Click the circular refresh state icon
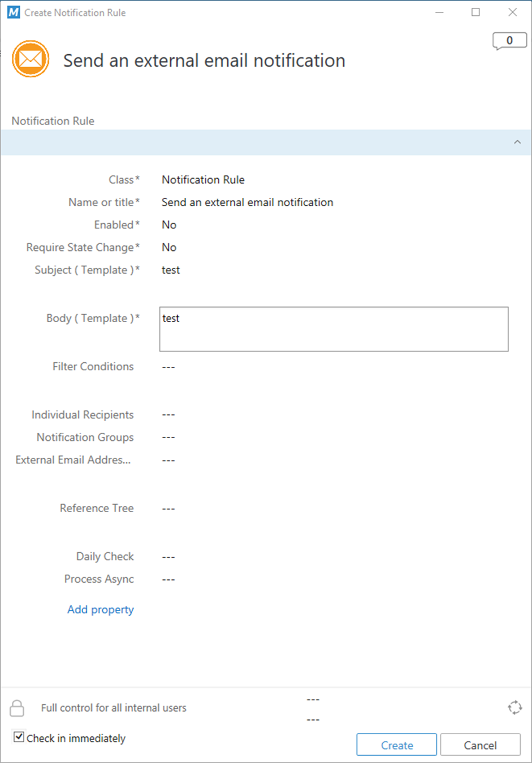 point(514,707)
